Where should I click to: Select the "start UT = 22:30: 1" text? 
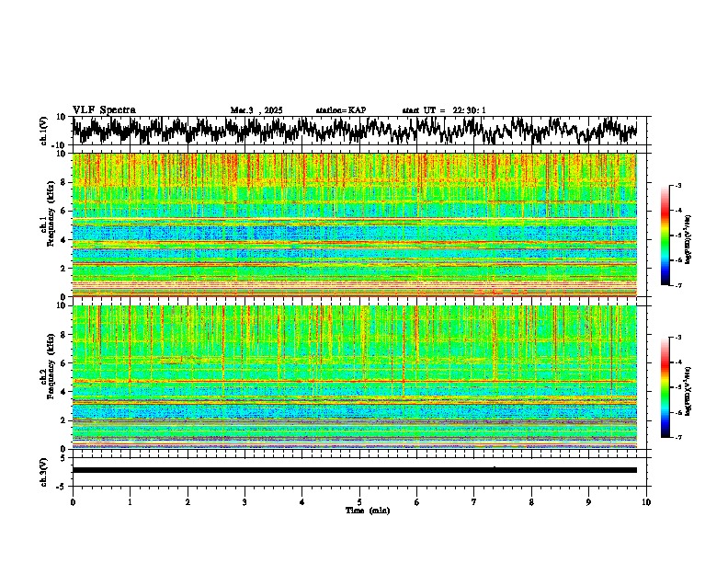click(444, 110)
